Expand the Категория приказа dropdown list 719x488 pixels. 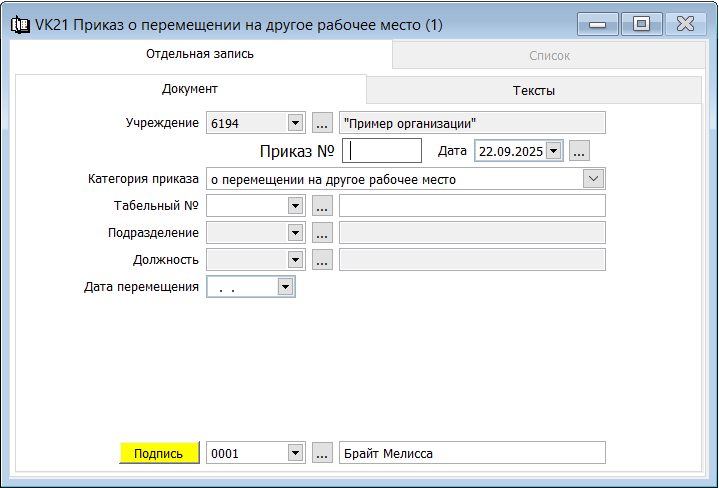point(593,179)
